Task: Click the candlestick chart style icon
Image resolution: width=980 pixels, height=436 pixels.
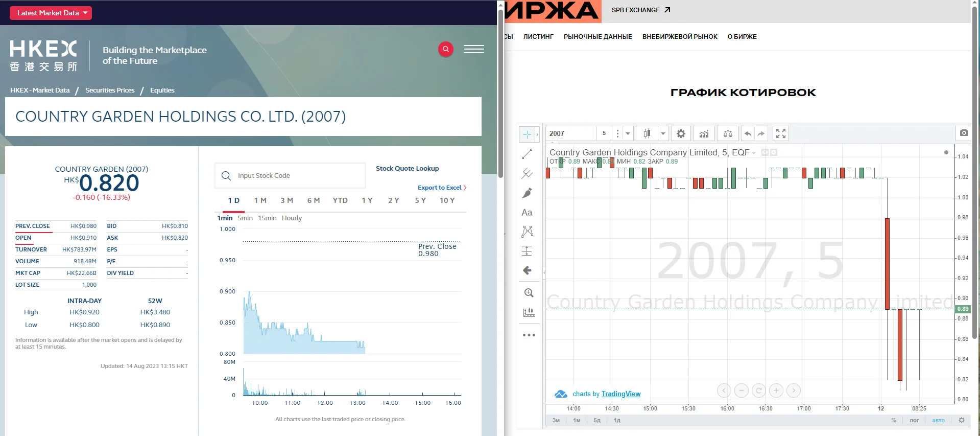Action: pos(647,133)
